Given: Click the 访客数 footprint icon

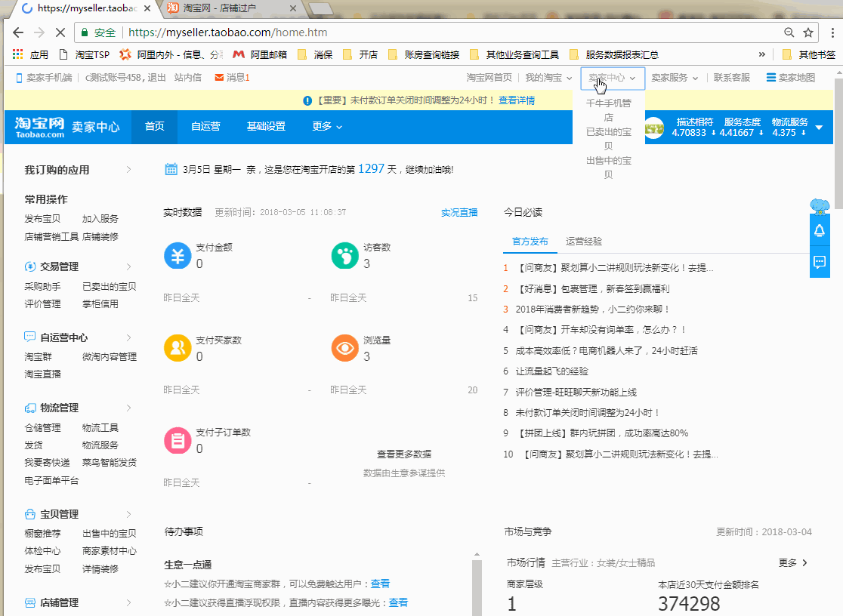Looking at the screenshot, I should coord(344,255).
